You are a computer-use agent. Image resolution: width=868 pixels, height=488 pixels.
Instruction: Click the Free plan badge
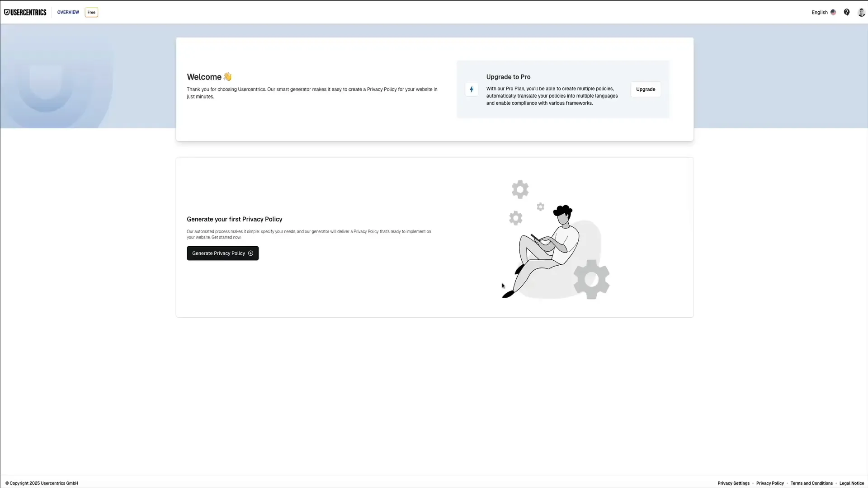[91, 12]
